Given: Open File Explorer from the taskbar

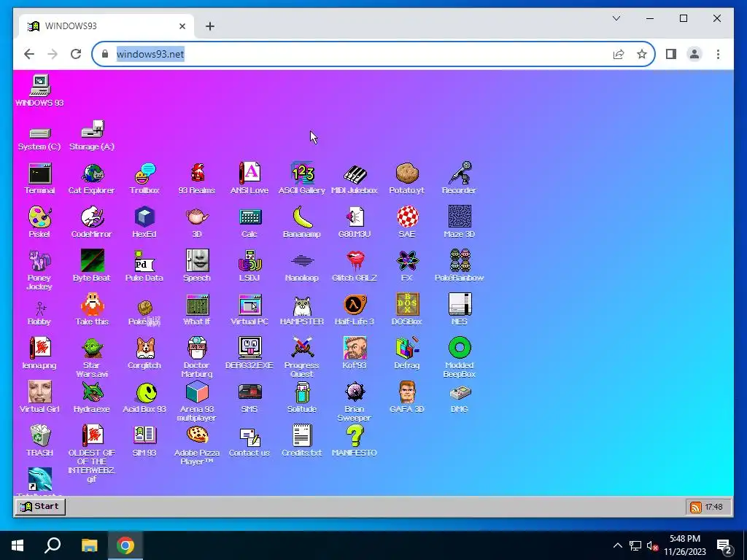Looking at the screenshot, I should 89,545.
